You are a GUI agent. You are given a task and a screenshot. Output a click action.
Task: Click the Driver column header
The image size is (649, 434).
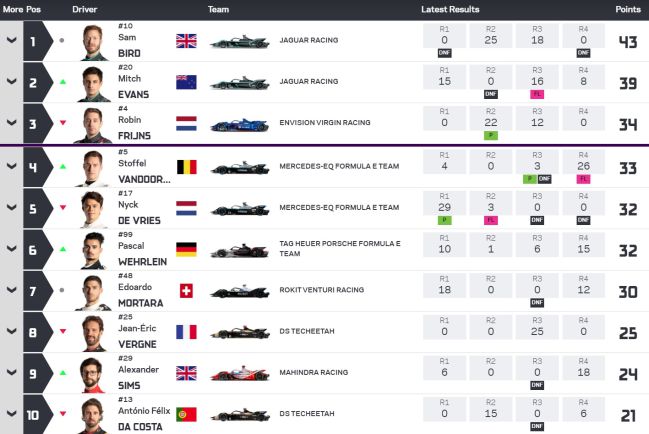tap(85, 9)
